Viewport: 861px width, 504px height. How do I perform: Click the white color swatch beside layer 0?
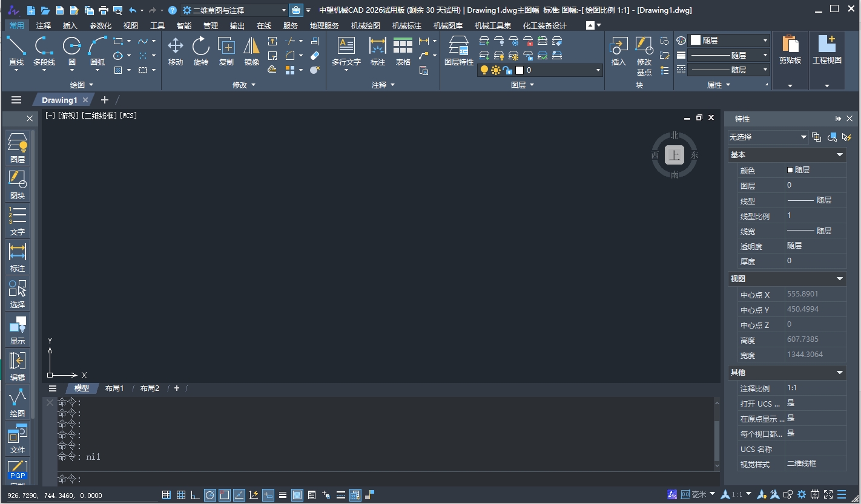[520, 70]
